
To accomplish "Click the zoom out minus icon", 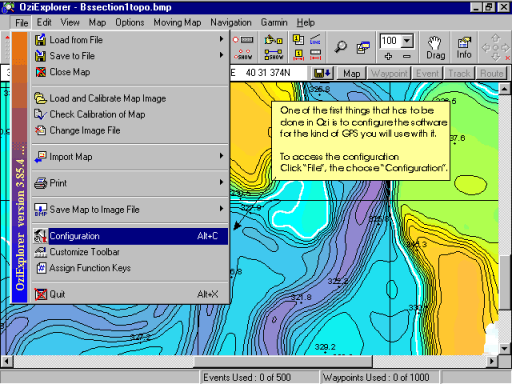I will coord(406,56).
